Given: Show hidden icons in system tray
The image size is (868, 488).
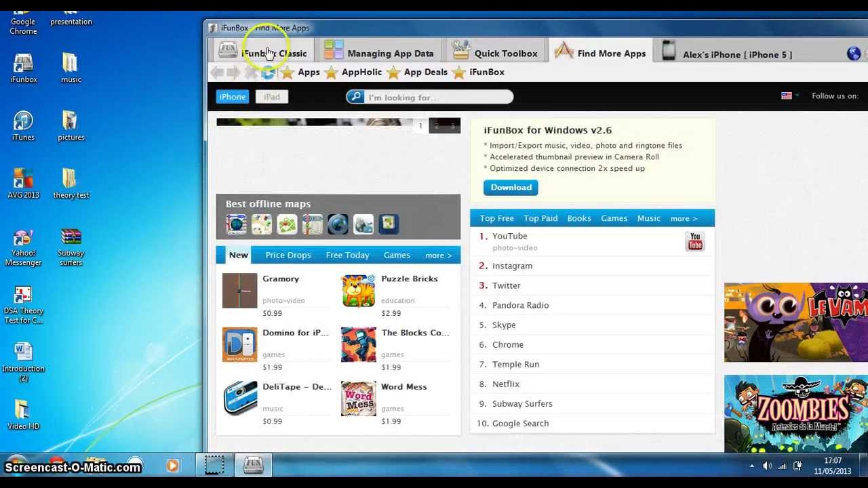Looking at the screenshot, I should pyautogui.click(x=751, y=466).
